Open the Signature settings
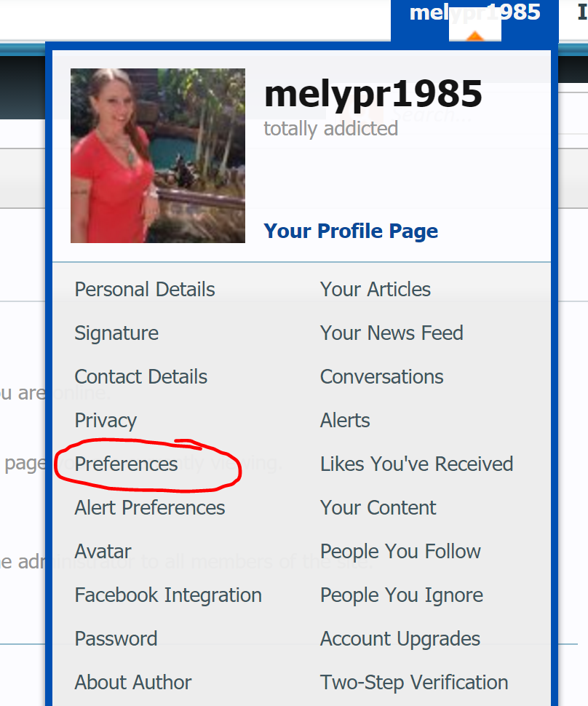 tap(116, 333)
